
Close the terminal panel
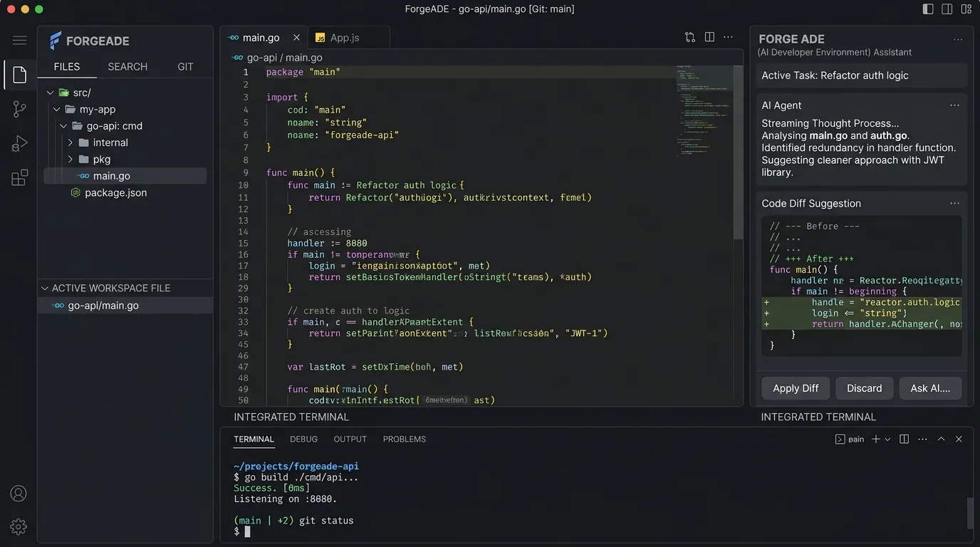(x=959, y=439)
